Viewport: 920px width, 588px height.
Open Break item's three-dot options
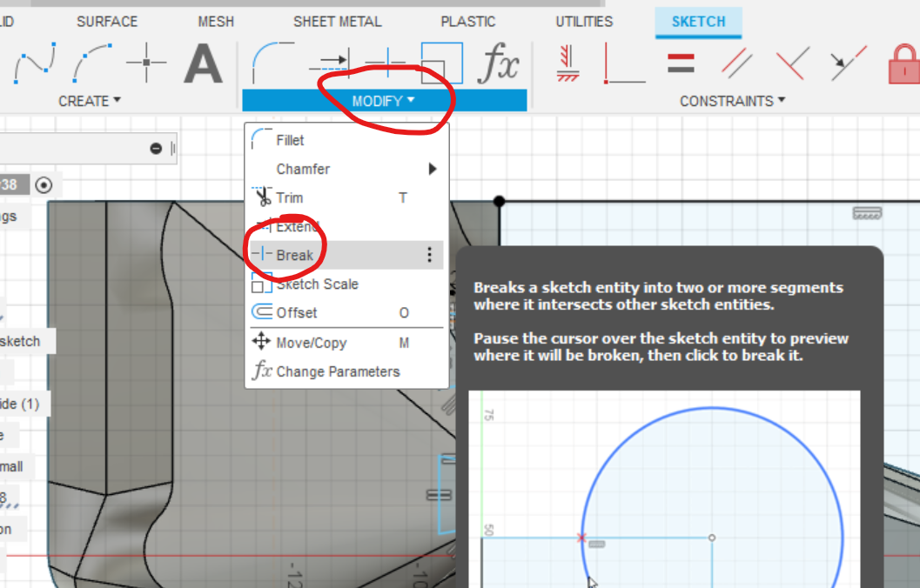[x=429, y=255]
